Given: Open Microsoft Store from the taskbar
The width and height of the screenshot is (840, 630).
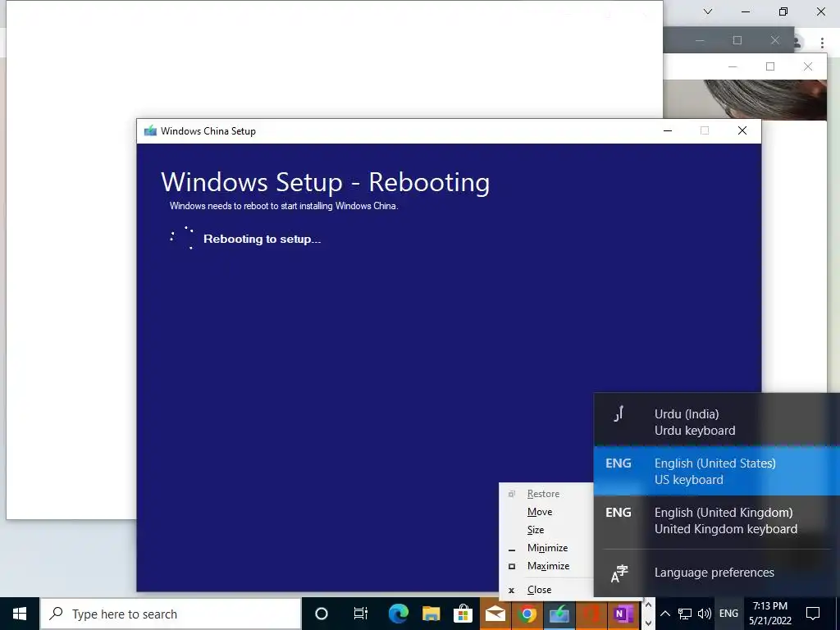Looking at the screenshot, I should (463, 614).
